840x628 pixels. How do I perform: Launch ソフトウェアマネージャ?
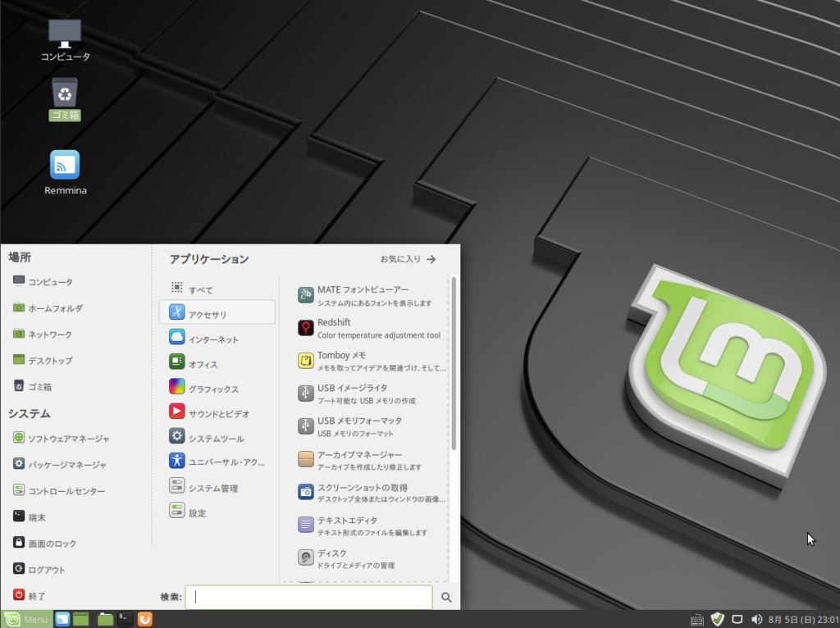pos(61,438)
